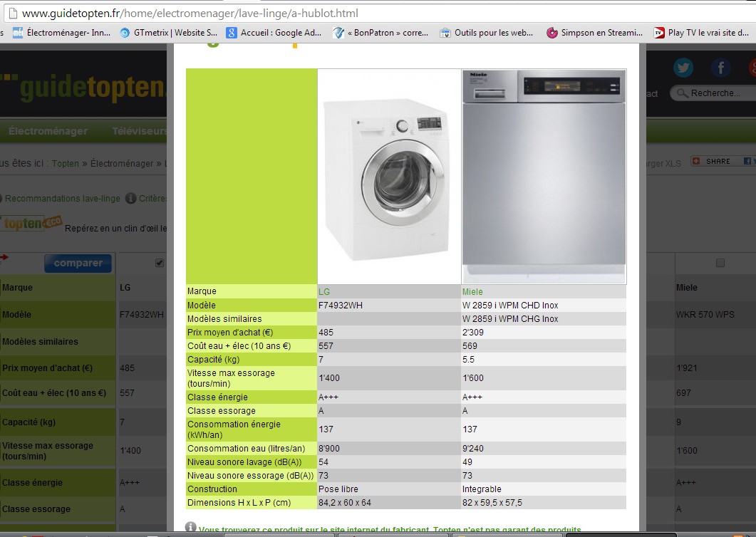Screen dimensions: 756x537
Task: Click the 49 washing noise level value
Action: click(467, 462)
